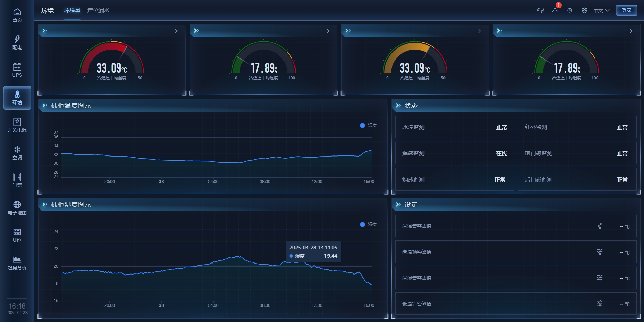Open 空调 air conditioning sidebar item
The image size is (644, 322).
(17, 153)
